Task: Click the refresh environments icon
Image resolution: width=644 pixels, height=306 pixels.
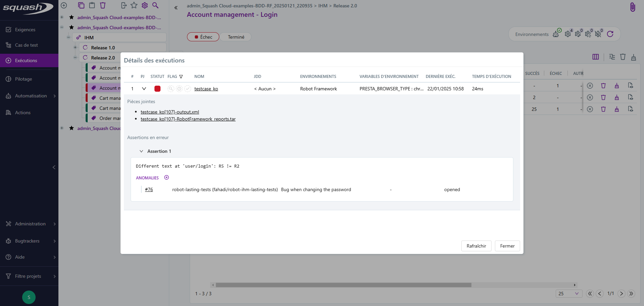Action: coord(610,34)
